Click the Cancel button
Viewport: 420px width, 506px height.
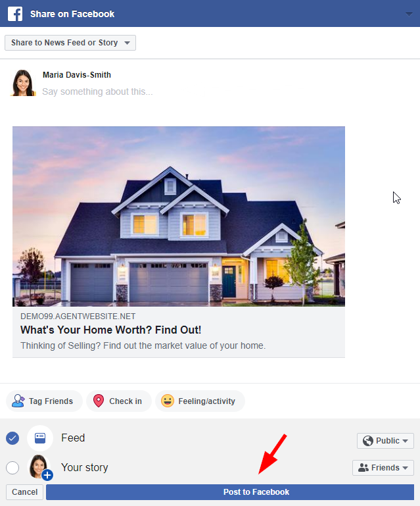point(24,492)
